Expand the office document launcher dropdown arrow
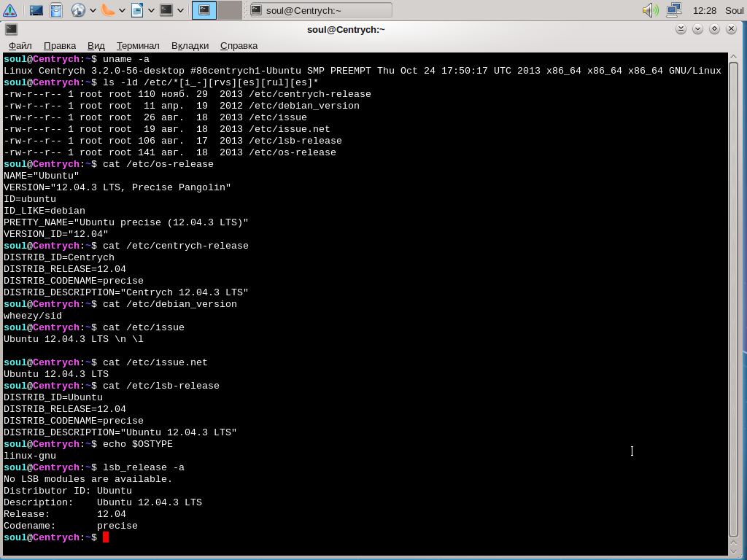This screenshot has height=560, width=747. pos(152,10)
